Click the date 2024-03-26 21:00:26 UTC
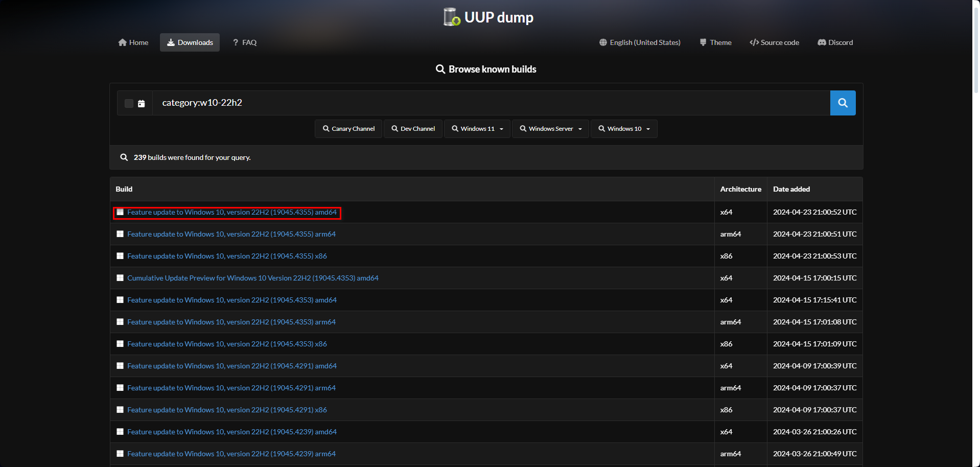The height and width of the screenshot is (467, 980). (x=815, y=432)
